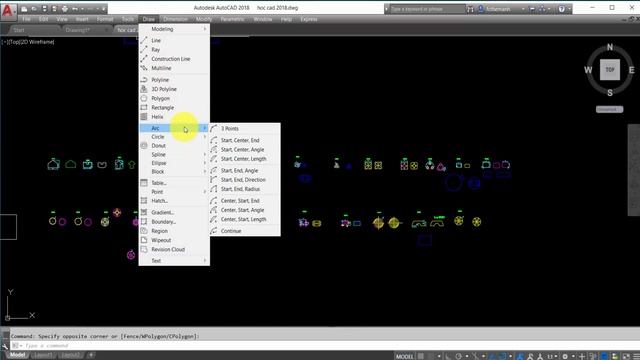Image resolution: width=640 pixels, height=360 pixels.
Task: Choose Center, Start, Angle arc option
Action: click(245, 210)
